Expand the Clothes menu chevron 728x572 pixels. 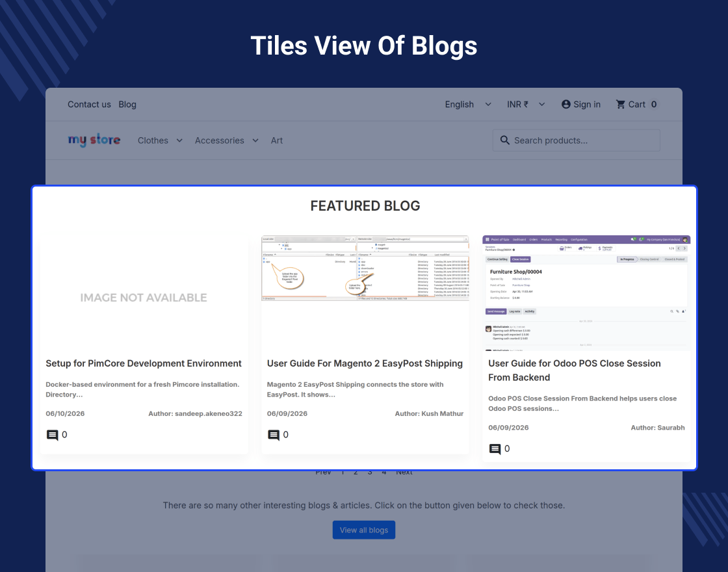pyautogui.click(x=179, y=140)
